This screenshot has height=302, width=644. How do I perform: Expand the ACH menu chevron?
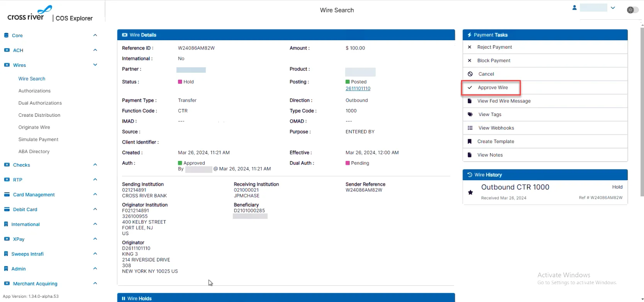click(x=95, y=50)
